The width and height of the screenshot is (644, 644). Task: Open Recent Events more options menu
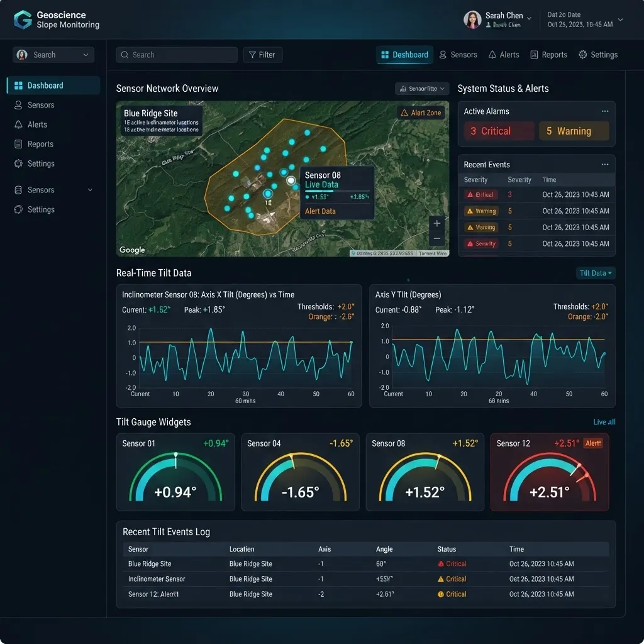604,164
